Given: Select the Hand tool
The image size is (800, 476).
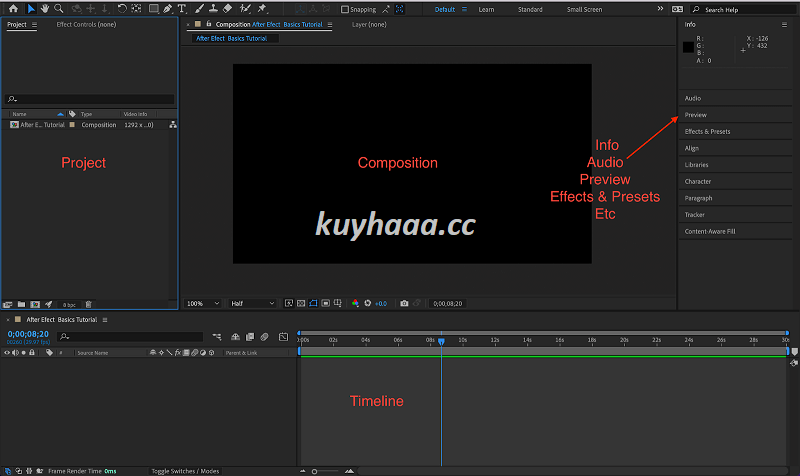Looking at the screenshot, I should 45,9.
